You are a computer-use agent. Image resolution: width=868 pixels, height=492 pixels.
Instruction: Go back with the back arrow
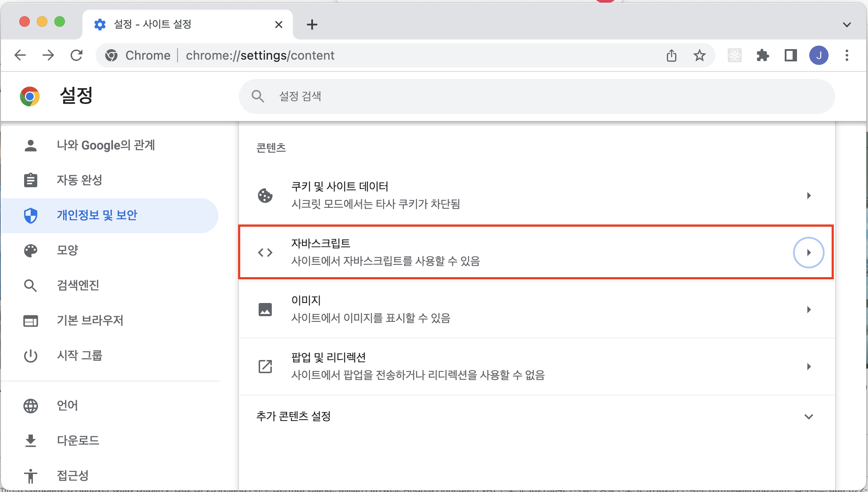pyautogui.click(x=20, y=56)
